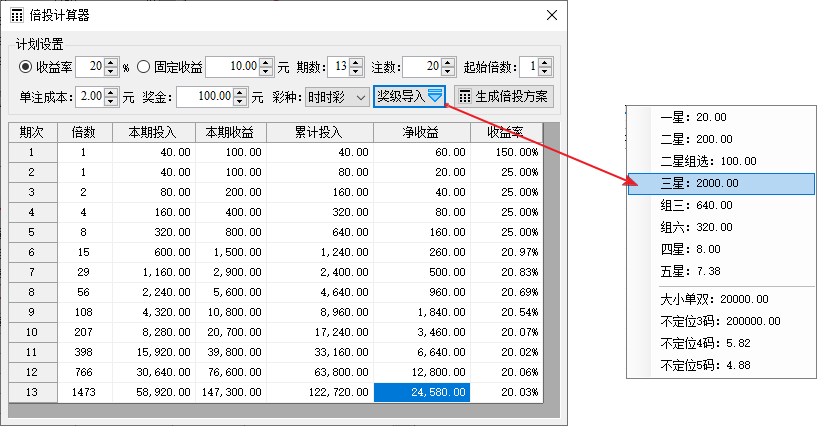Pick 大小单双: 20000.00 menu entry

(x=714, y=299)
